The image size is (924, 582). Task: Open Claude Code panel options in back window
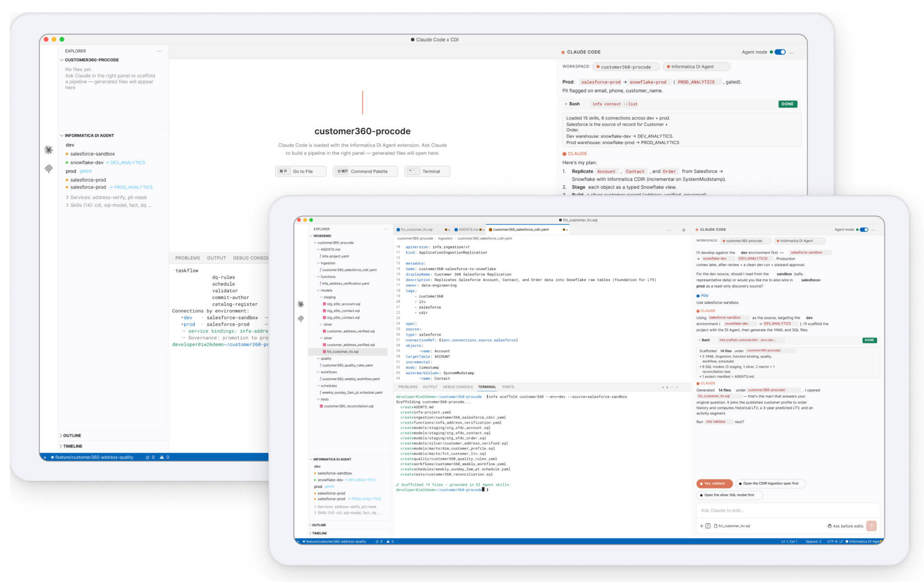(x=792, y=52)
